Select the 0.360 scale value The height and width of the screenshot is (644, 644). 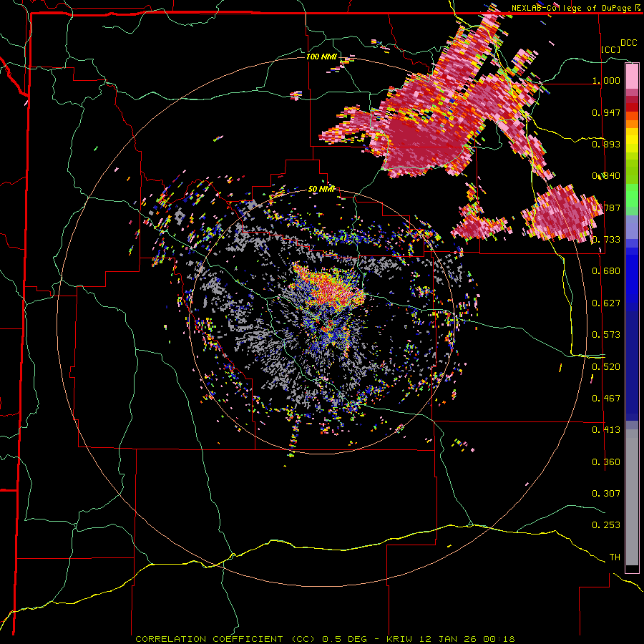click(x=606, y=462)
